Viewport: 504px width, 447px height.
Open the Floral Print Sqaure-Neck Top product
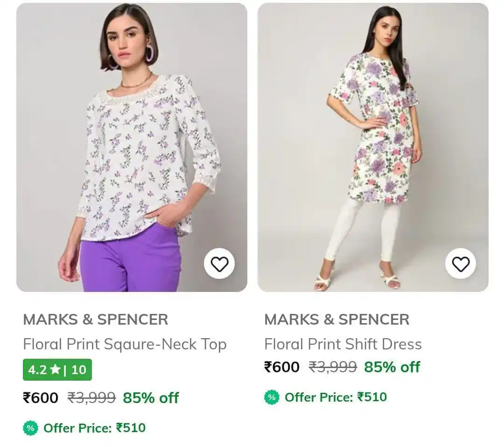coord(125,344)
